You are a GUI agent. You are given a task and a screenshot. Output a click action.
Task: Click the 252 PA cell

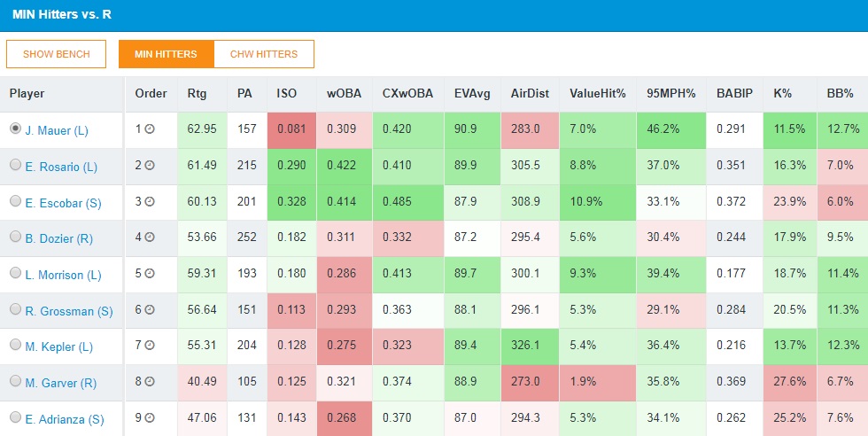click(x=247, y=238)
